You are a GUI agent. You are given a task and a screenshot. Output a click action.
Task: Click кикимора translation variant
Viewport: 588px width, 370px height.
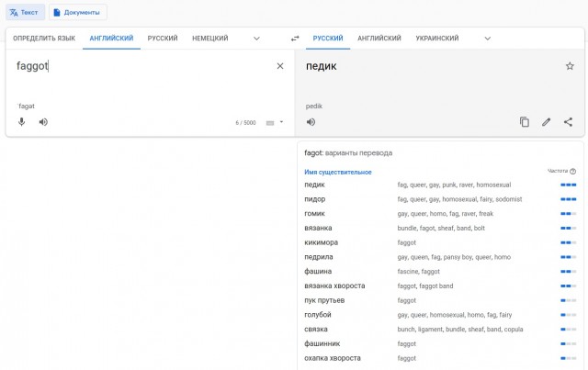[321, 242]
